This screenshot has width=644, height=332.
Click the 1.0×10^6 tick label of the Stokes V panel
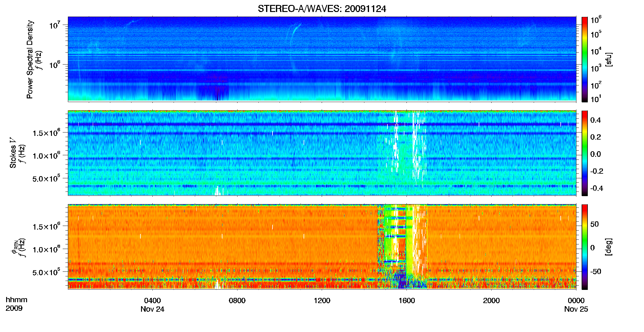click(46, 156)
